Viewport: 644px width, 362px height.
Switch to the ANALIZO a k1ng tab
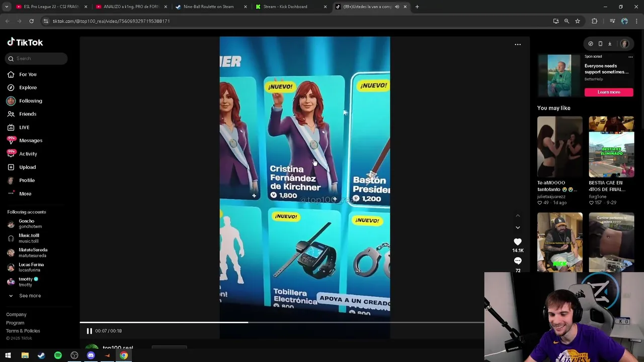coord(131,7)
